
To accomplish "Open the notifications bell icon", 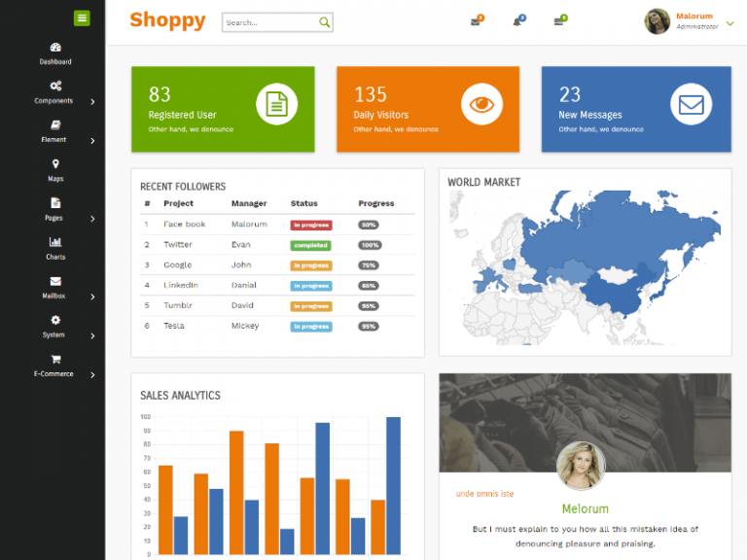I will click(517, 21).
